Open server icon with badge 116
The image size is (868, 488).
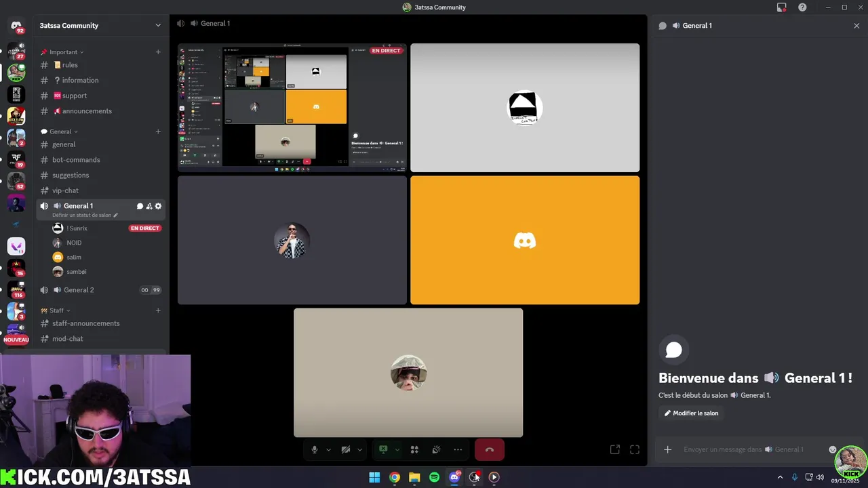(16, 289)
